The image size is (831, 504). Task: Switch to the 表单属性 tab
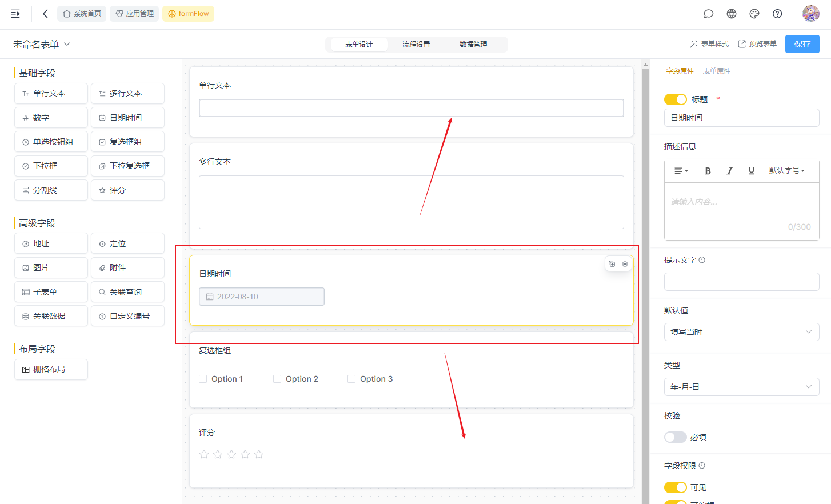coord(717,71)
